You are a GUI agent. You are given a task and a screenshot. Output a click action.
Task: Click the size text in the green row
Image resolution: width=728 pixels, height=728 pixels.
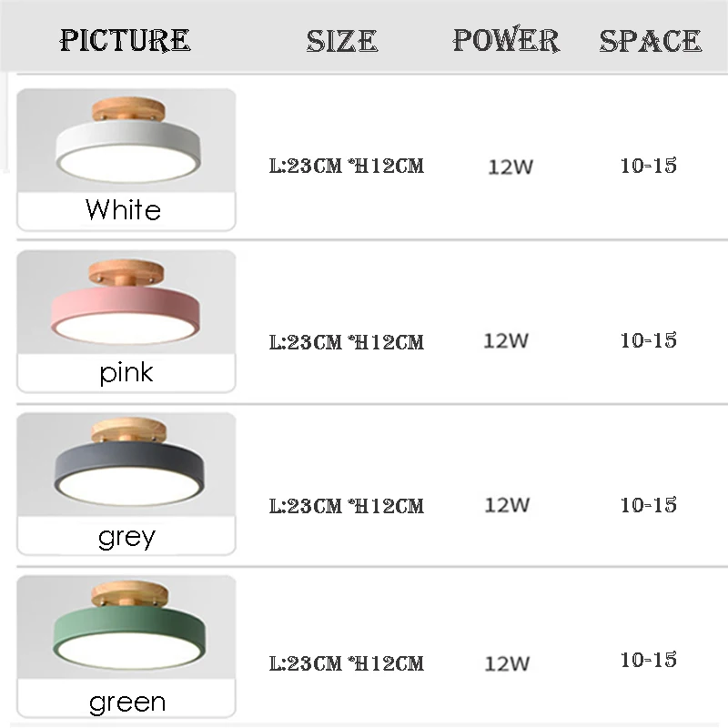[347, 663]
